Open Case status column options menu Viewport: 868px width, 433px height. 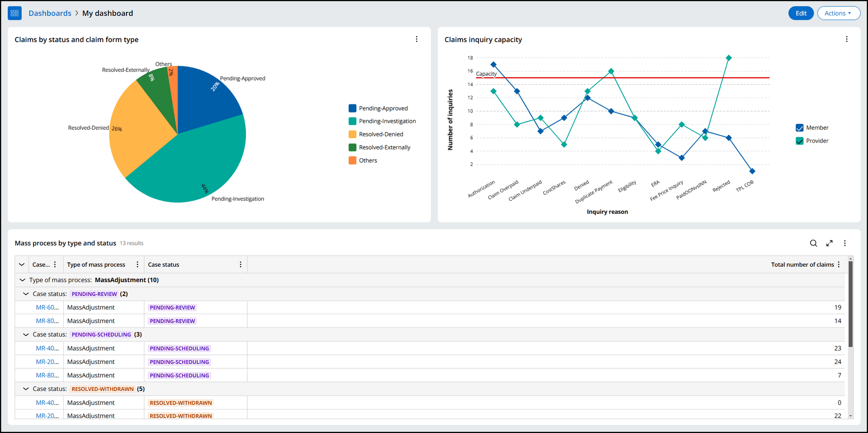coord(240,264)
